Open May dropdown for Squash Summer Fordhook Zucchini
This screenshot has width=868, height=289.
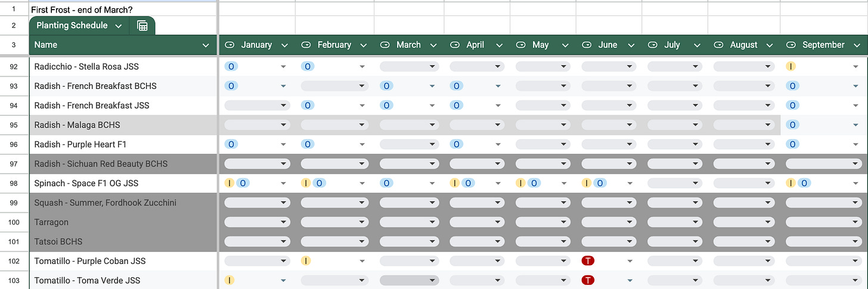coord(543,202)
